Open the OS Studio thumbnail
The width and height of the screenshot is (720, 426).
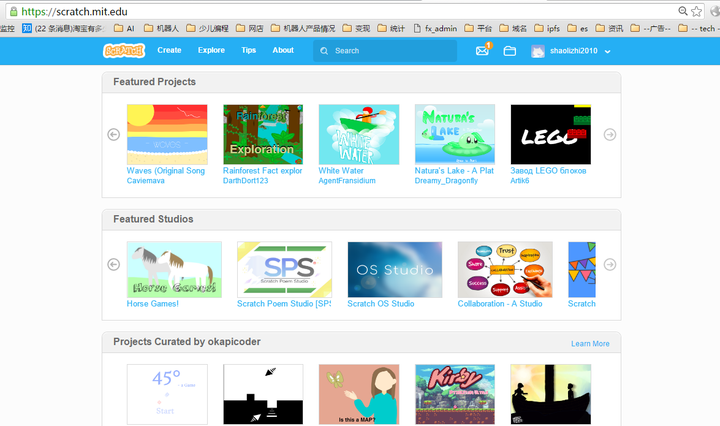tap(395, 269)
